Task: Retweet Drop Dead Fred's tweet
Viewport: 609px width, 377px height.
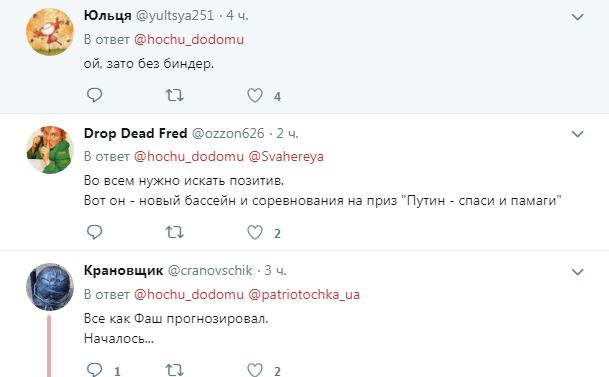Action: [174, 232]
